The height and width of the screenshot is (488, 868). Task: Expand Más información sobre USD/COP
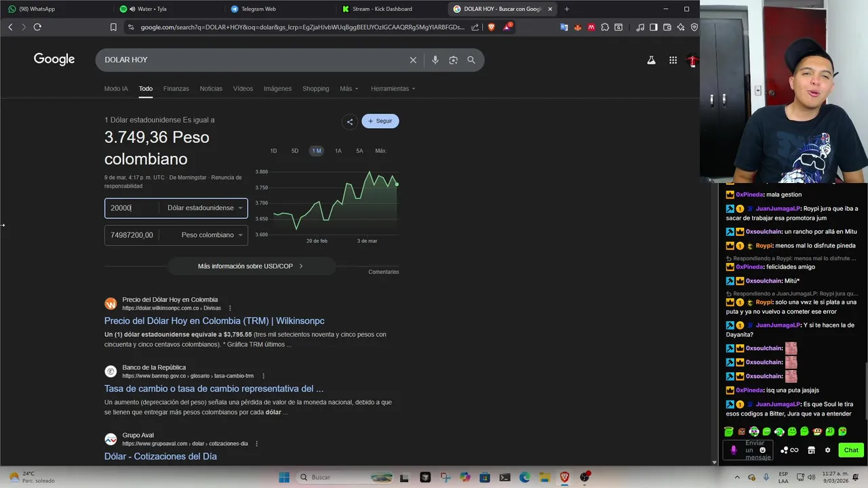[251, 266]
